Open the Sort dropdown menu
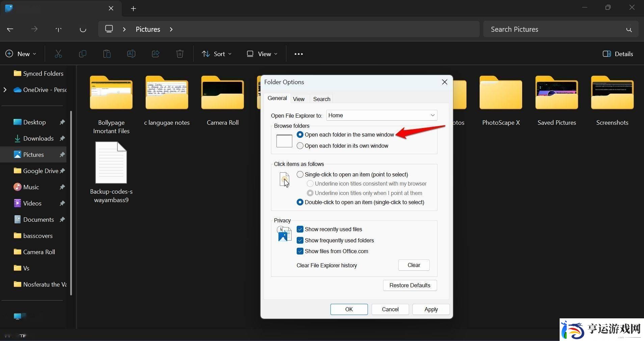Screen dimensions: 644x341 [x=217, y=54]
